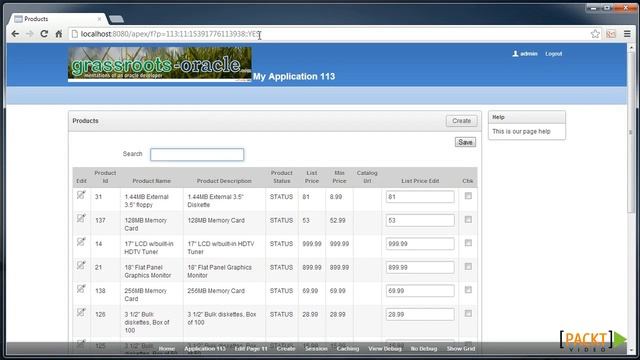The image size is (640, 360).
Task: Click the edit icon for product 21
Action: [81, 265]
